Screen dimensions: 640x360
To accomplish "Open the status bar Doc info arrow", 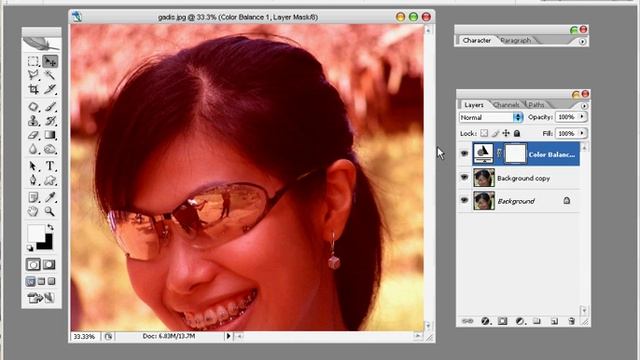I will tap(228, 336).
